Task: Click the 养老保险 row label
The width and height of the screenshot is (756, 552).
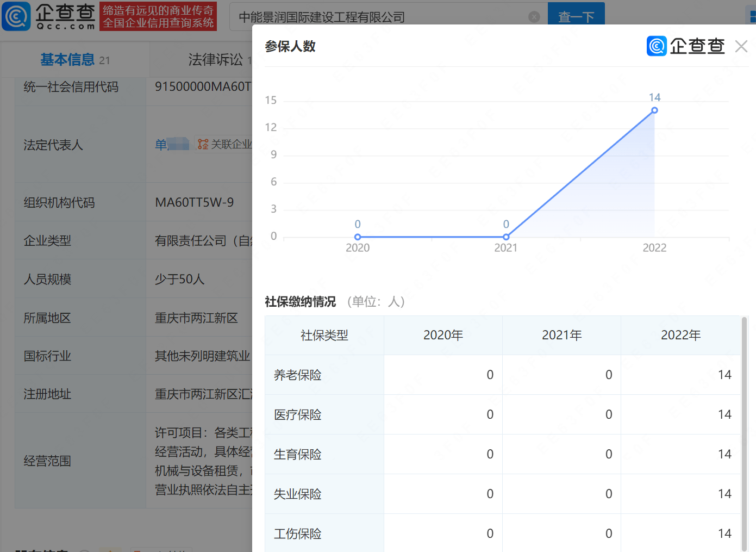Action: pos(298,375)
